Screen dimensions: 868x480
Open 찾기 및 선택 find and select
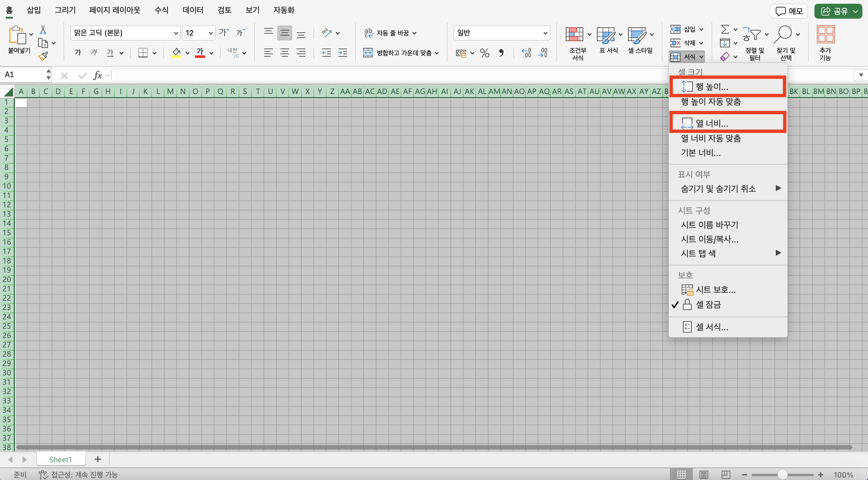(x=786, y=43)
